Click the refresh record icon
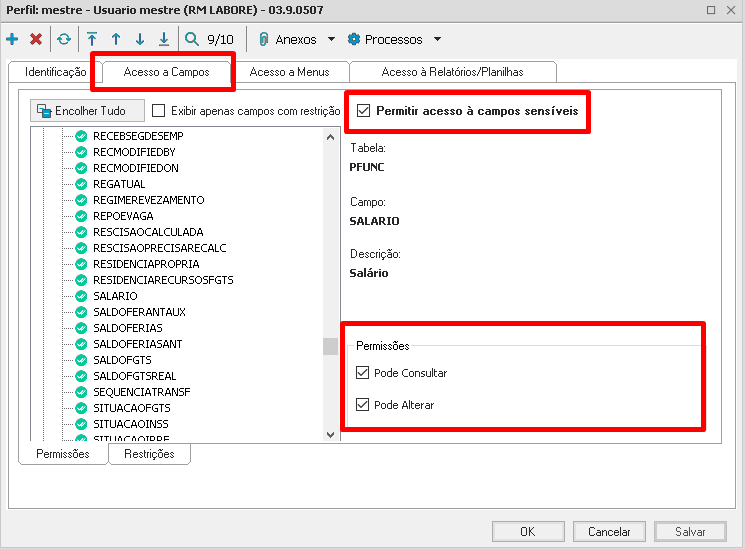745x549 pixels. tap(64, 39)
